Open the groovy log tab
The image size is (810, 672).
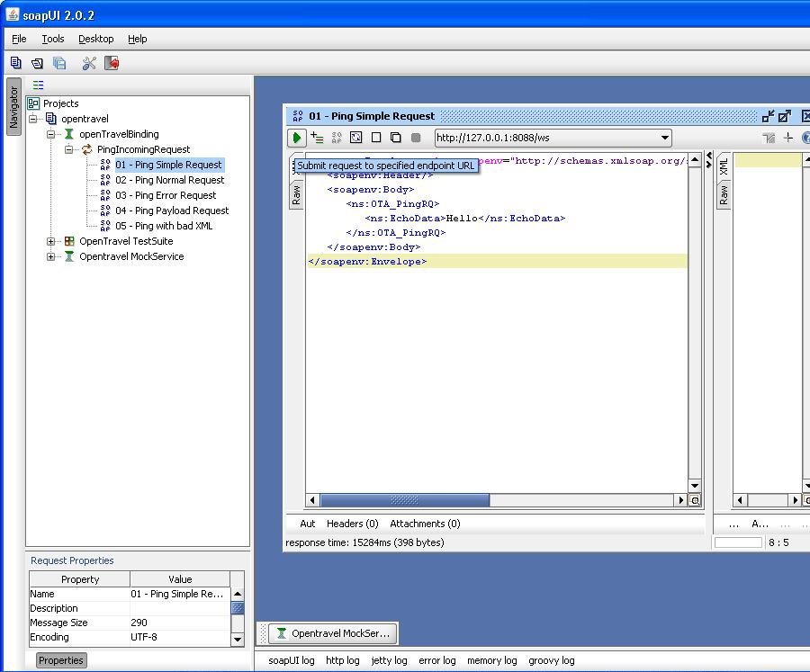[x=551, y=660]
